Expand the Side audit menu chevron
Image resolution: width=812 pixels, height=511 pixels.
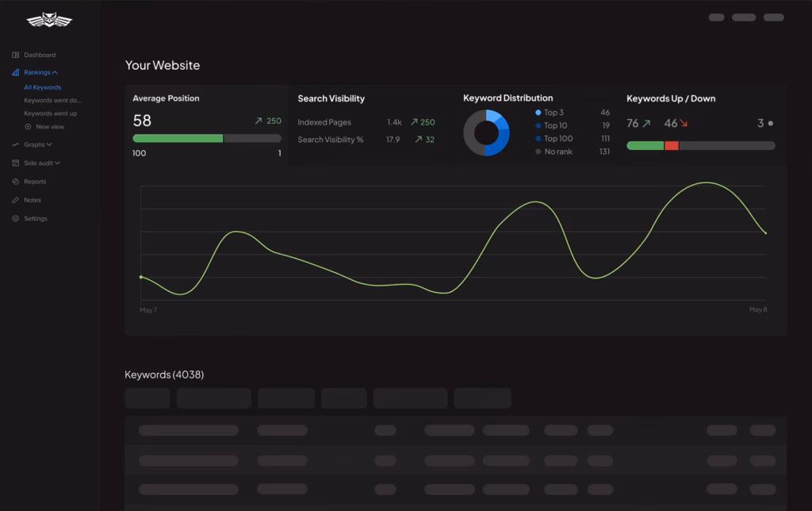(57, 163)
